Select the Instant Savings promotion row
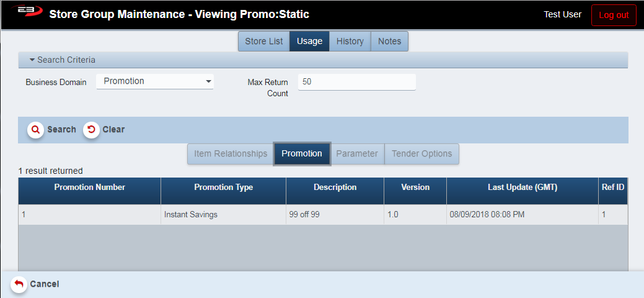The height and width of the screenshot is (298, 644). coord(191,215)
